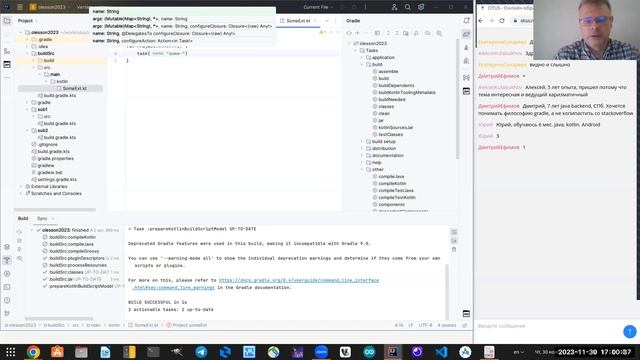
Task: Click the UTF-8 encoding status bar entry
Action: tap(425, 325)
